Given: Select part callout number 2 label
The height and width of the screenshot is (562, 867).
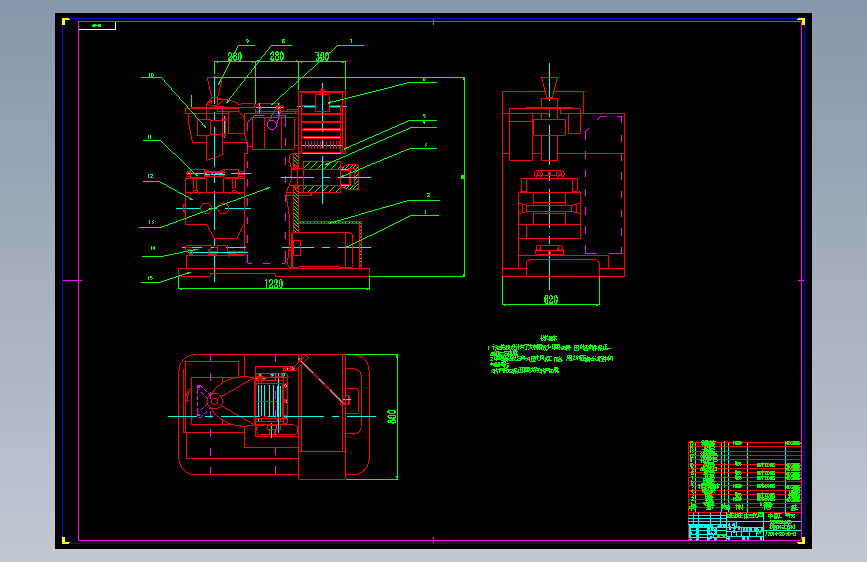Looking at the screenshot, I should coord(429,195).
